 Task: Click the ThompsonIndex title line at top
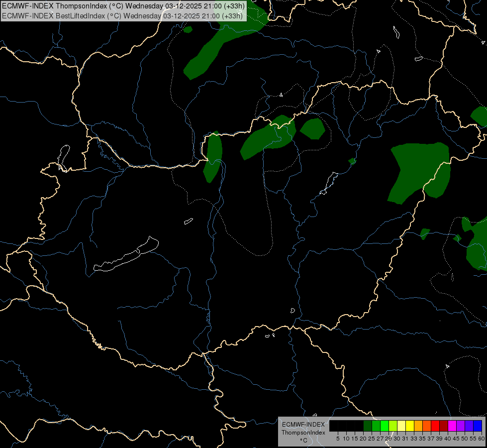[x=123, y=6]
